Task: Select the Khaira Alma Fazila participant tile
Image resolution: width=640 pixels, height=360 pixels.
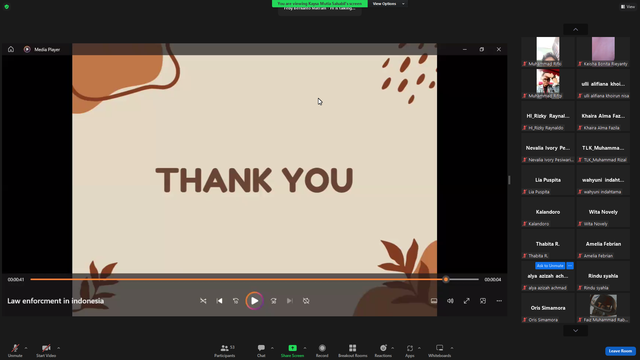Action: click(x=603, y=116)
